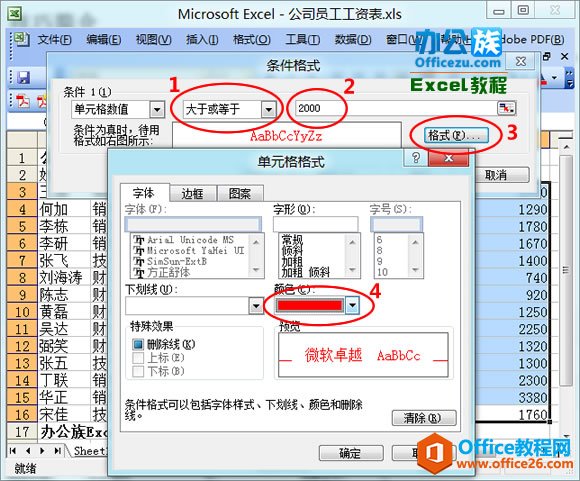The width and height of the screenshot is (580, 481).
Task: Toggle the Superscript (上标) checkbox
Action: coord(138,358)
